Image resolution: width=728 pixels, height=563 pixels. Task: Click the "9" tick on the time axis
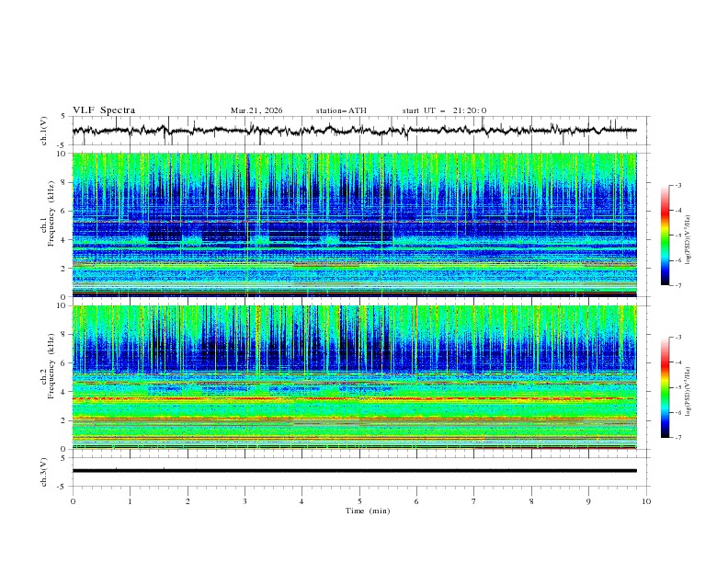point(588,501)
